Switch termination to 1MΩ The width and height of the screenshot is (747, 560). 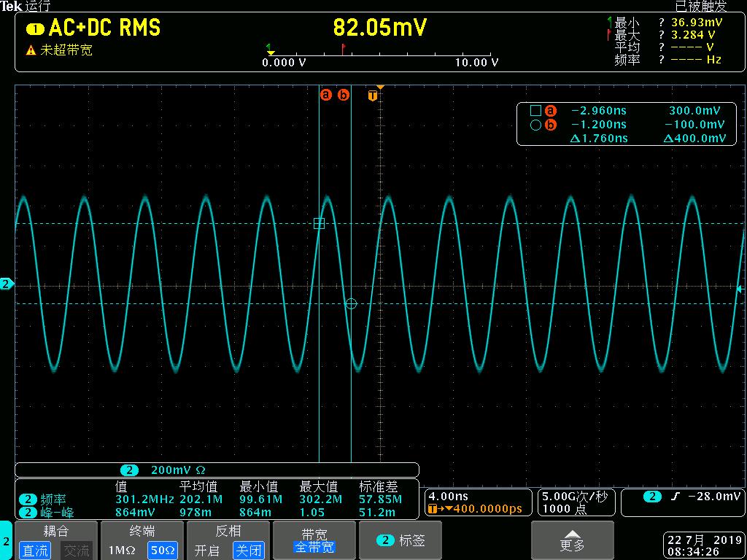[122, 551]
